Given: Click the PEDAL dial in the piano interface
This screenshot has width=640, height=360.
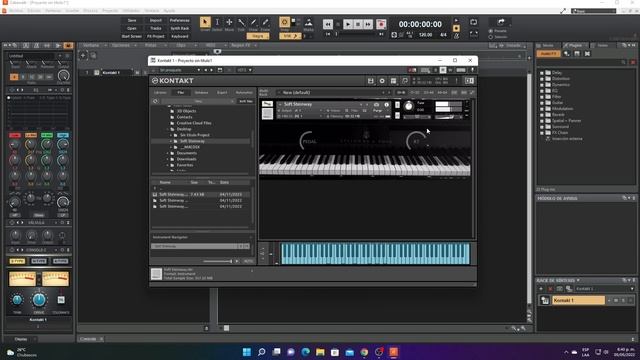Looking at the screenshot, I should [309, 141].
